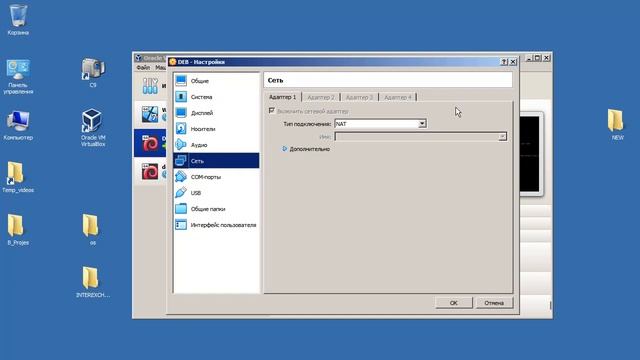Select the B_Projex desktop folder
Viewport: 640px width, 360px height.
point(18,229)
